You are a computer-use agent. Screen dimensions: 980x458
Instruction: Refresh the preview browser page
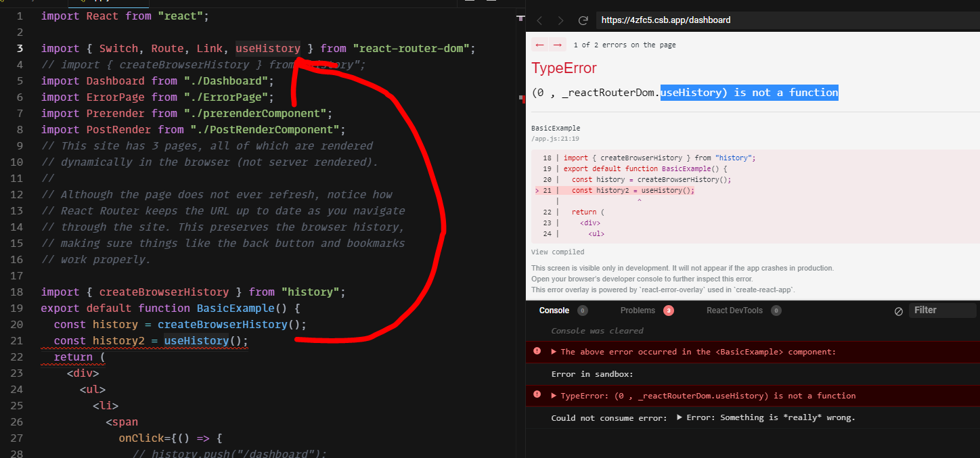tap(583, 20)
